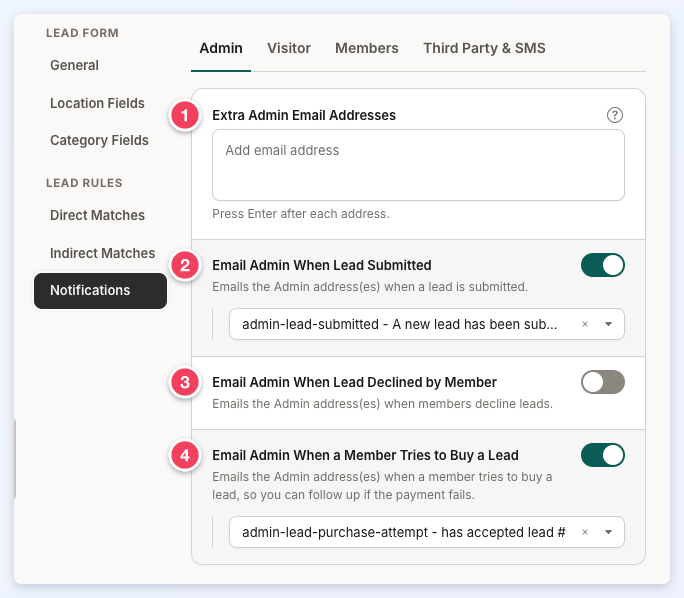
Task: Open General lead form settings
Action: click(75, 65)
